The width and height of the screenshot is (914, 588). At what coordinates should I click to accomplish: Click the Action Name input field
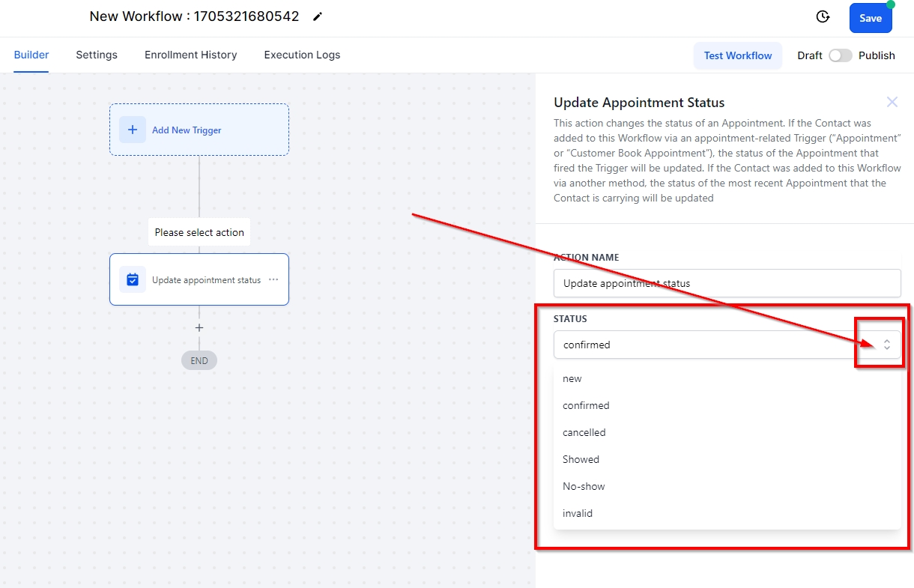[x=727, y=283]
